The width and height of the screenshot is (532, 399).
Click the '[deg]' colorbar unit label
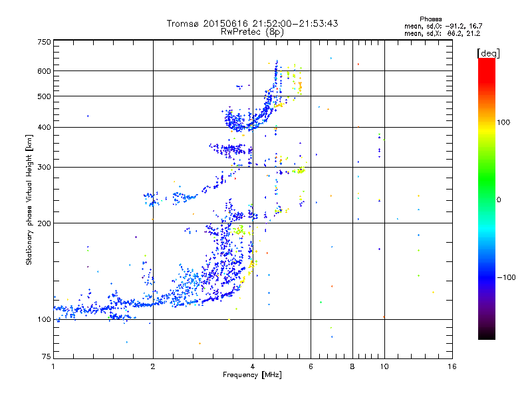point(488,53)
